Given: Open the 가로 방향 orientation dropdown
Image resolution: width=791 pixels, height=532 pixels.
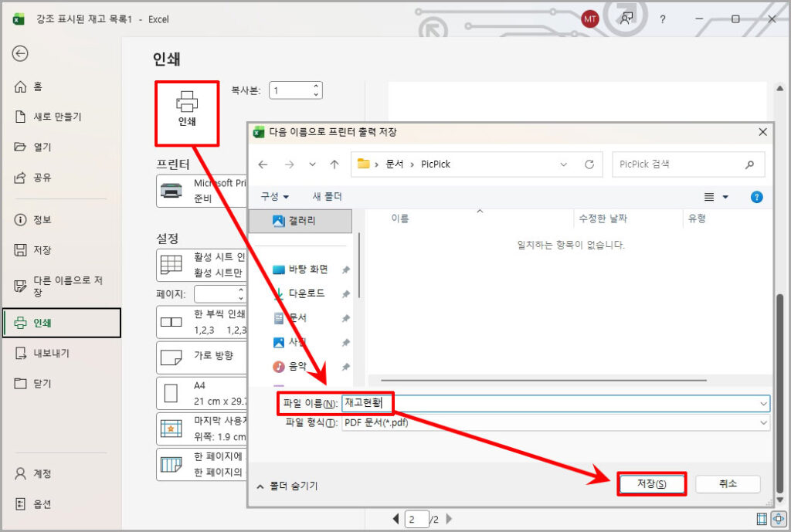Looking at the screenshot, I should point(203,357).
